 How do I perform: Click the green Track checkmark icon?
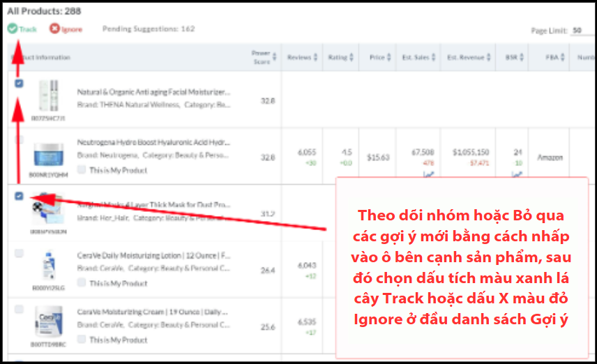[13, 29]
